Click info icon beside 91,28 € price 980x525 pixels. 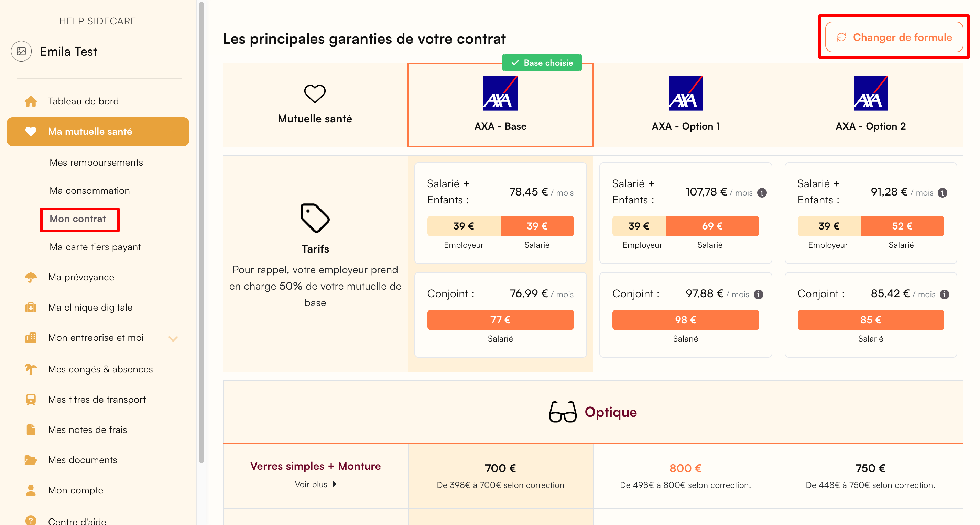click(x=942, y=193)
